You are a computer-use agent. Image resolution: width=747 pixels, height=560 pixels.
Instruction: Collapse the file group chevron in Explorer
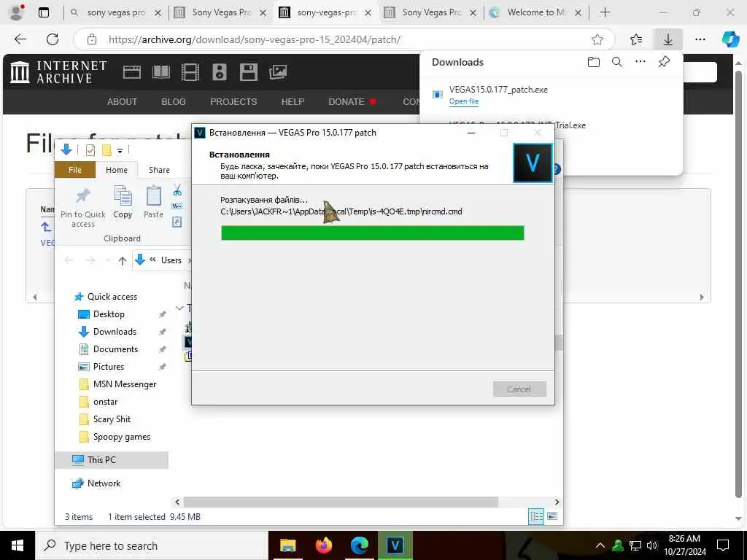click(179, 308)
